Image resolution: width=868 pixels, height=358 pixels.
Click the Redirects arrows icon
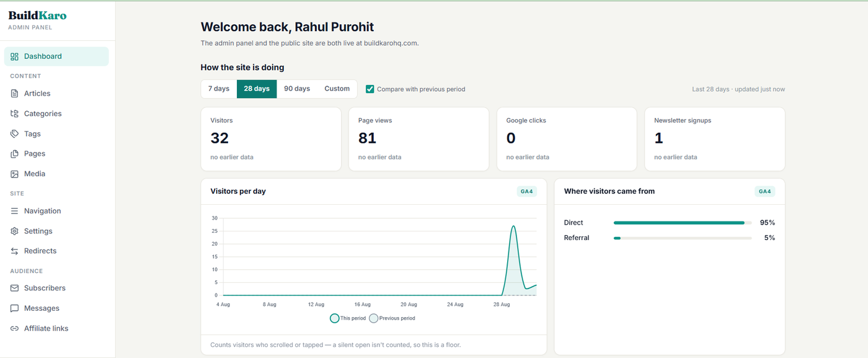14,251
